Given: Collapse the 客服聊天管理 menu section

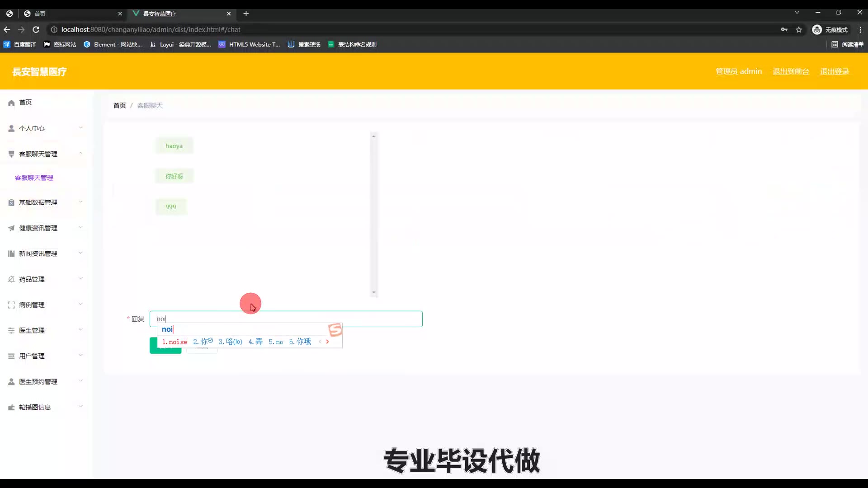Looking at the screenshot, I should point(80,154).
